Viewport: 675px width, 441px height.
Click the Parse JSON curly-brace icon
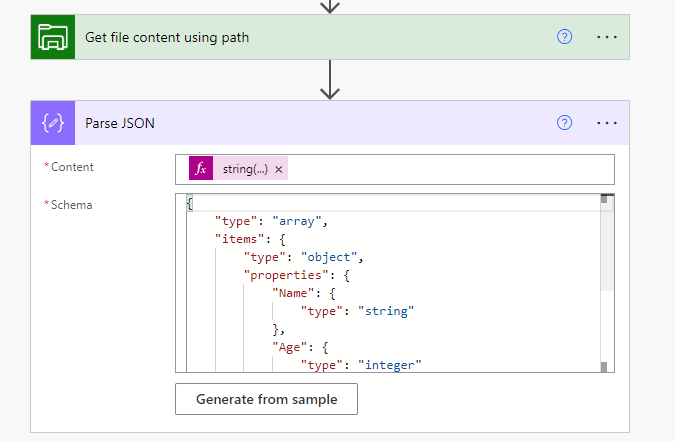coord(52,123)
